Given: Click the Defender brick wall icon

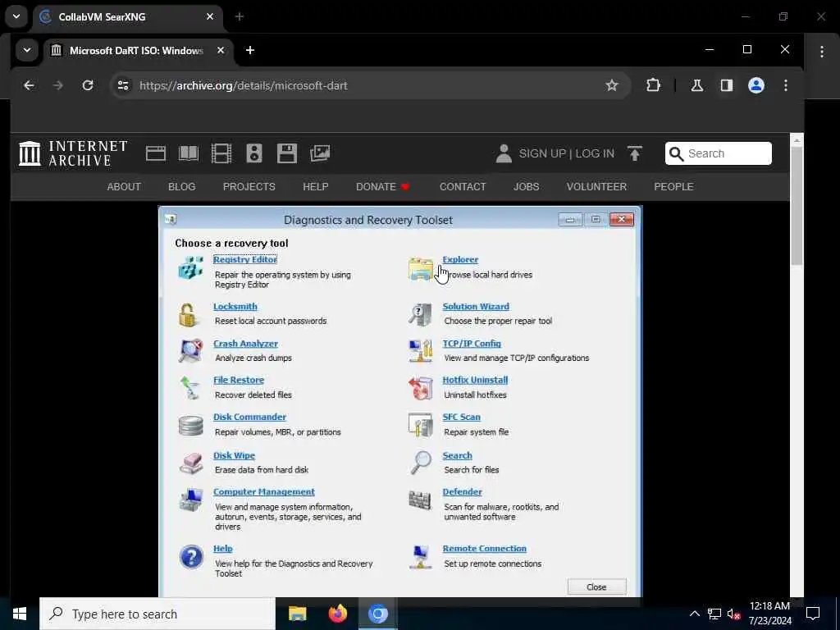Looking at the screenshot, I should coord(420,500).
